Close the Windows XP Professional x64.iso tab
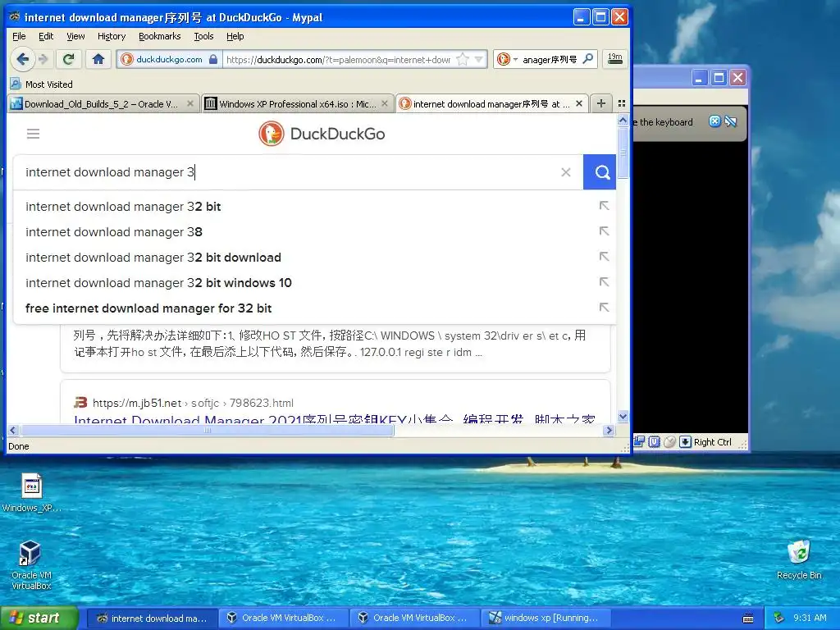Viewport: 840px width, 630px height. [x=385, y=103]
